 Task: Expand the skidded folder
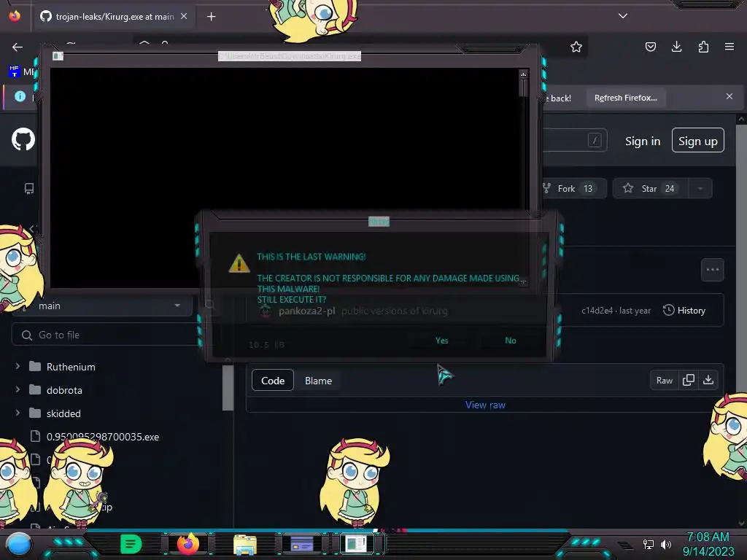pyautogui.click(x=18, y=413)
